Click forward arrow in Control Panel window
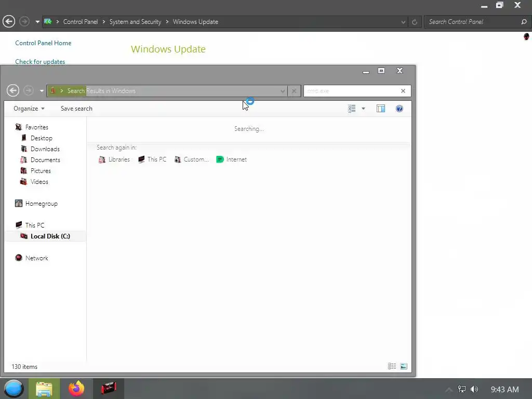 tap(24, 22)
